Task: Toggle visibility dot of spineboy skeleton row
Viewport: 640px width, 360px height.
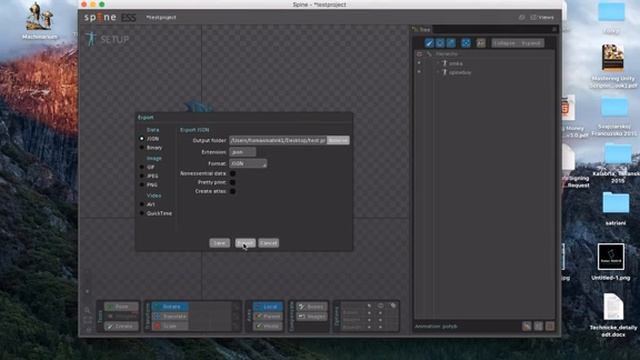Action: pyautogui.click(x=419, y=72)
